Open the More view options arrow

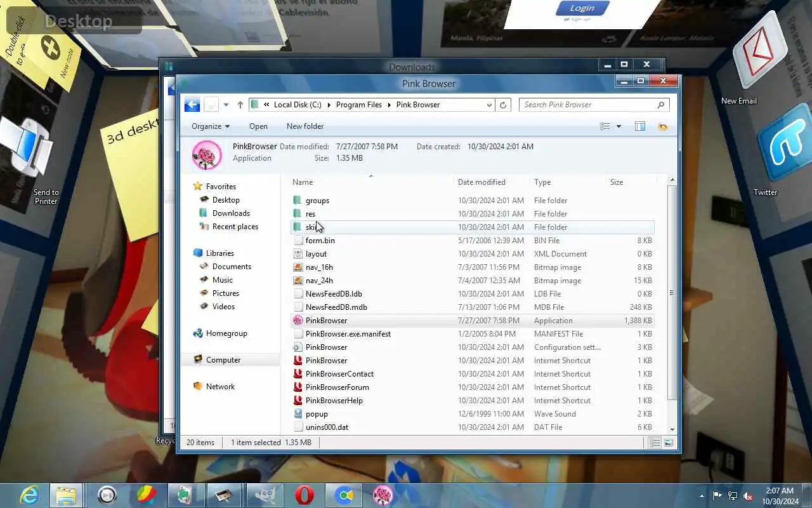coord(619,126)
